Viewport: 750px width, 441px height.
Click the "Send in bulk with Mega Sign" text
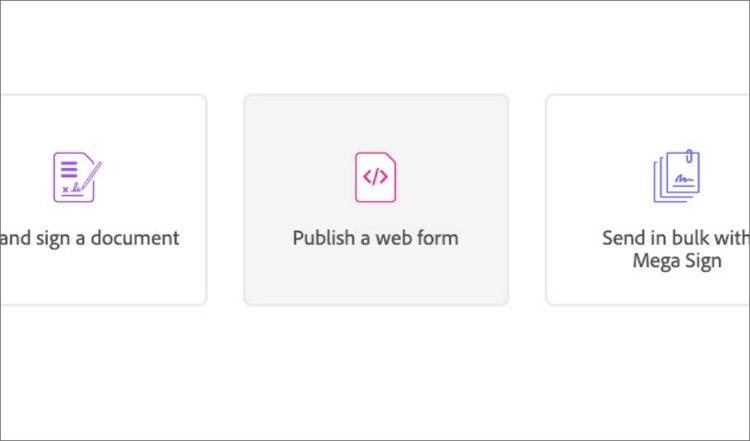[676, 250]
